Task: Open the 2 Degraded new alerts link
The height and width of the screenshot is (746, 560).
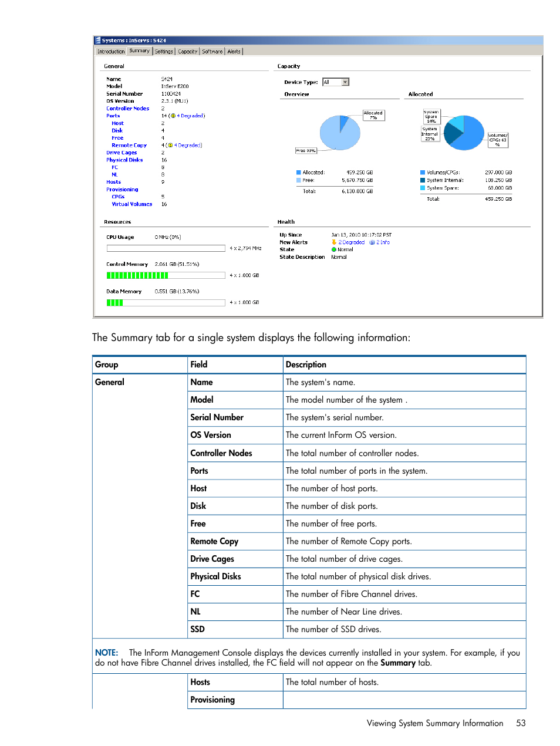Action: (352, 242)
